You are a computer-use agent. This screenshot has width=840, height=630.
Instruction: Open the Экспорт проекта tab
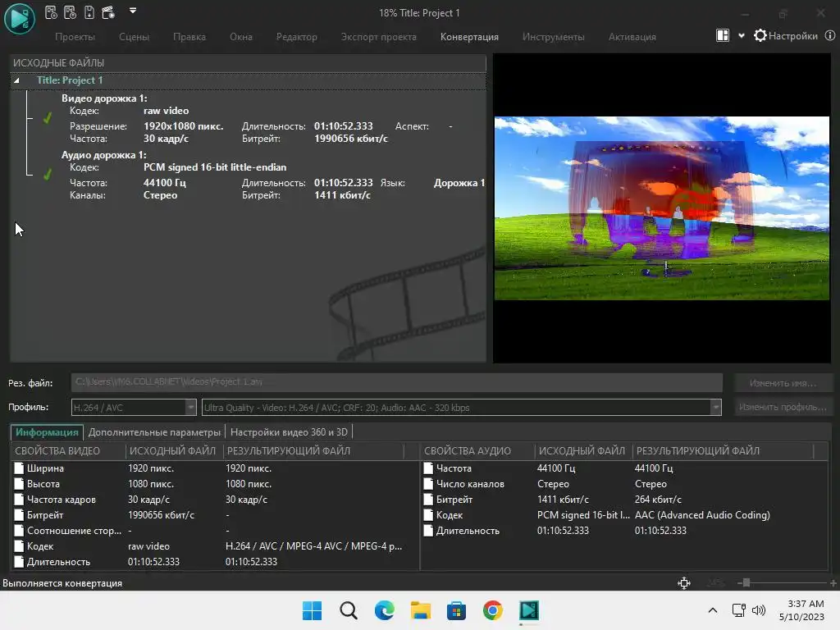(x=379, y=37)
